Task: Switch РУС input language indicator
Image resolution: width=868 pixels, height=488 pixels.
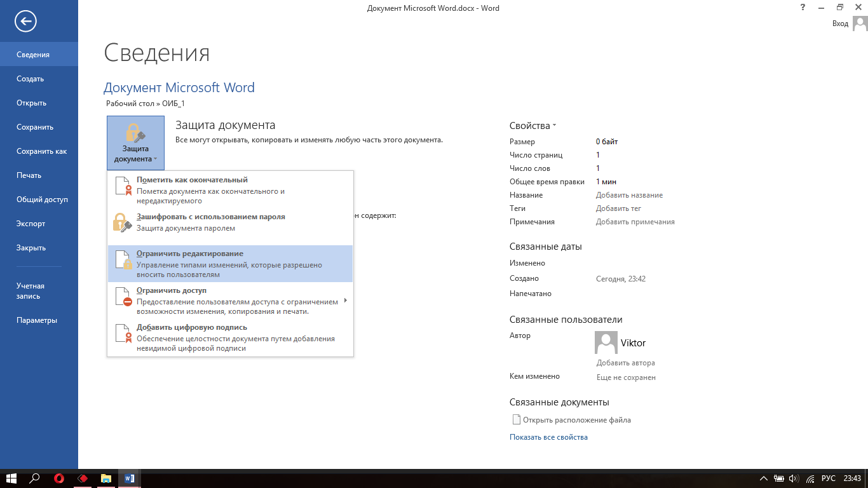Action: point(829,478)
